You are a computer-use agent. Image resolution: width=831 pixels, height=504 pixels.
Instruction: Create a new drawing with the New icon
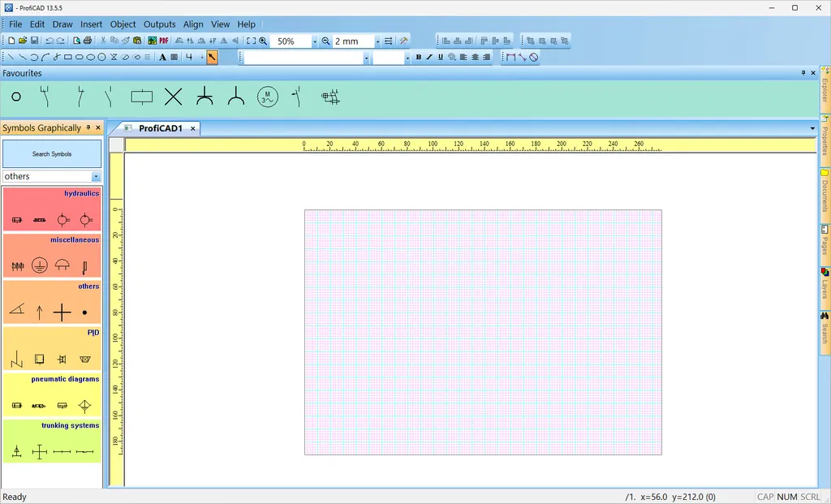(11, 41)
